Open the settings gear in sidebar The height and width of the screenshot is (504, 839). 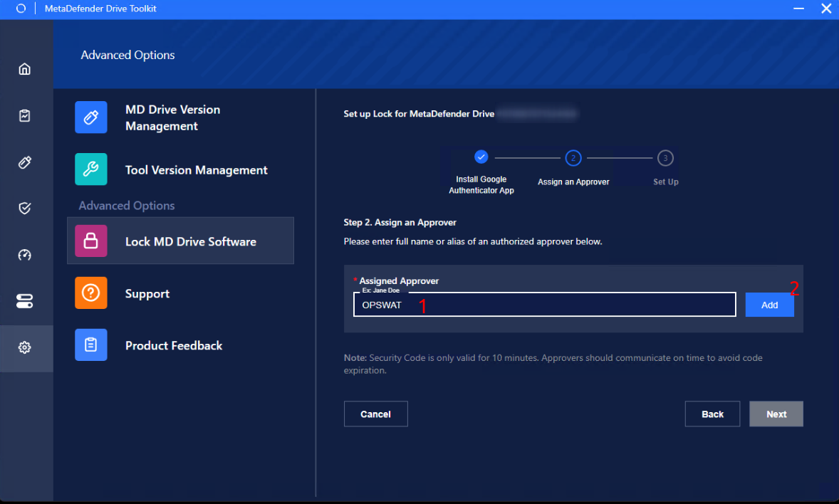(25, 348)
